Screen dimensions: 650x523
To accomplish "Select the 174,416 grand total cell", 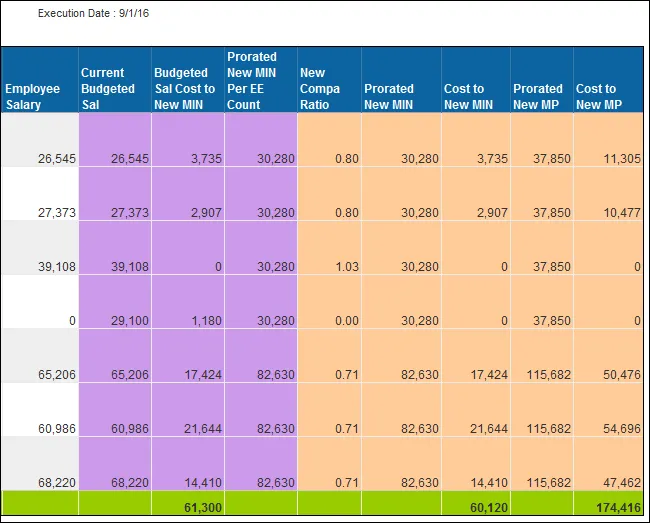I will tap(613, 507).
